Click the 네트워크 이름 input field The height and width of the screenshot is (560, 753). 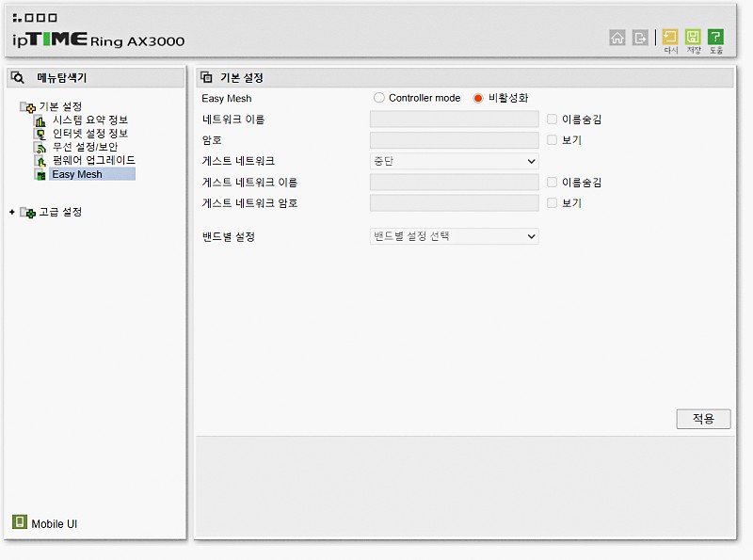[454, 120]
